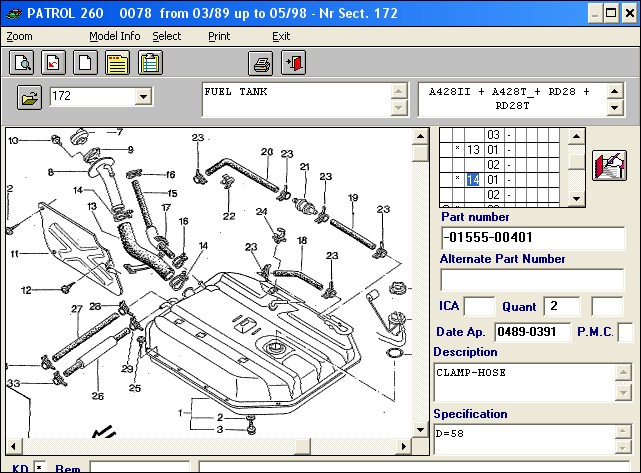641x473 pixels.
Task: Click model list A428II scroll up arrow
Action: 614,91
